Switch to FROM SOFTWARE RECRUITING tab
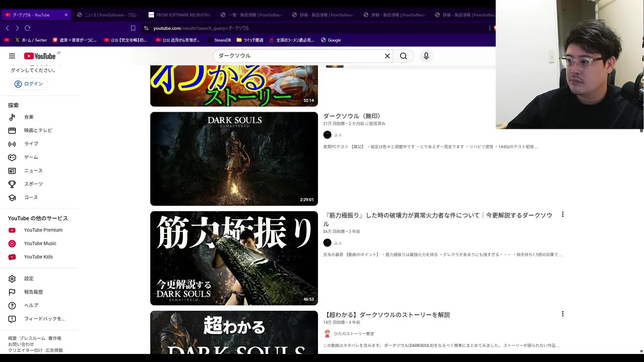 [x=180, y=15]
